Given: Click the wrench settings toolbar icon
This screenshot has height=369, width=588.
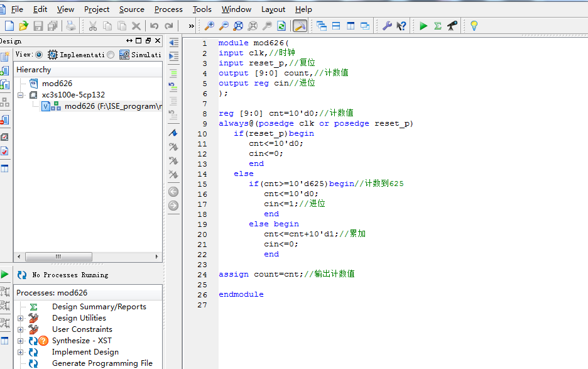Looking at the screenshot, I should click(x=387, y=26).
